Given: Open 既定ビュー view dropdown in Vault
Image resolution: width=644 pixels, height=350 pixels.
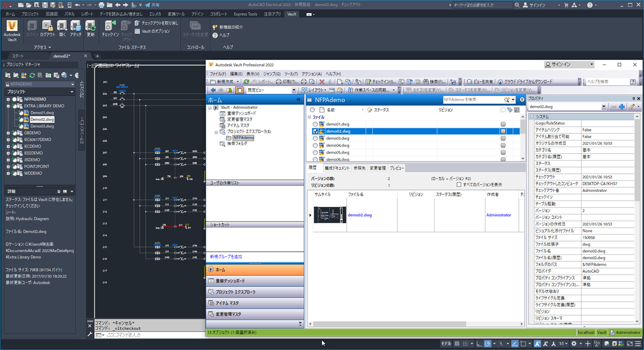Looking at the screenshot, I should (x=294, y=90).
